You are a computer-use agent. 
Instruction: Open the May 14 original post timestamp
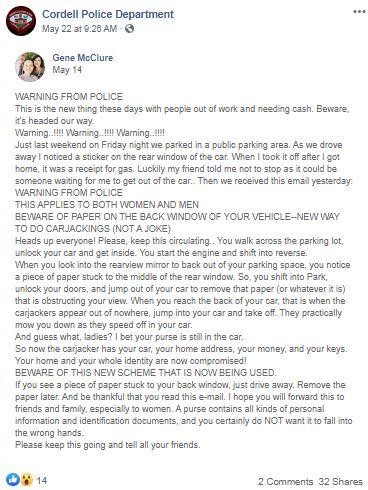pos(67,70)
